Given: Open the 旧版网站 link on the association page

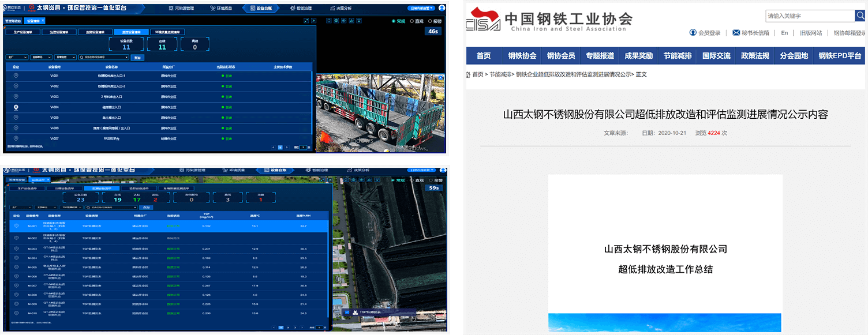Looking at the screenshot, I should 810,33.
